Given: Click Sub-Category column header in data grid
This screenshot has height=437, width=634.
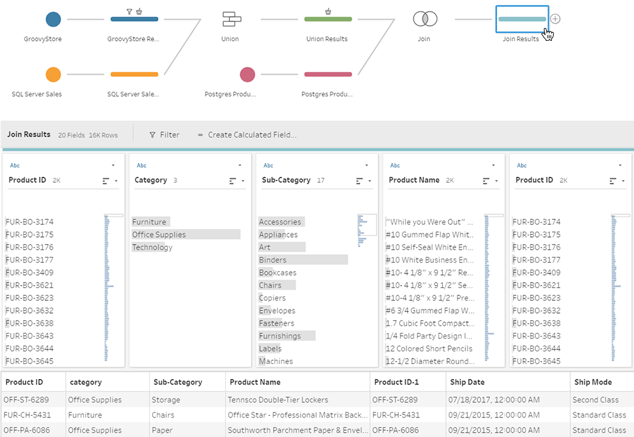Looking at the screenshot, I should 178,382.
